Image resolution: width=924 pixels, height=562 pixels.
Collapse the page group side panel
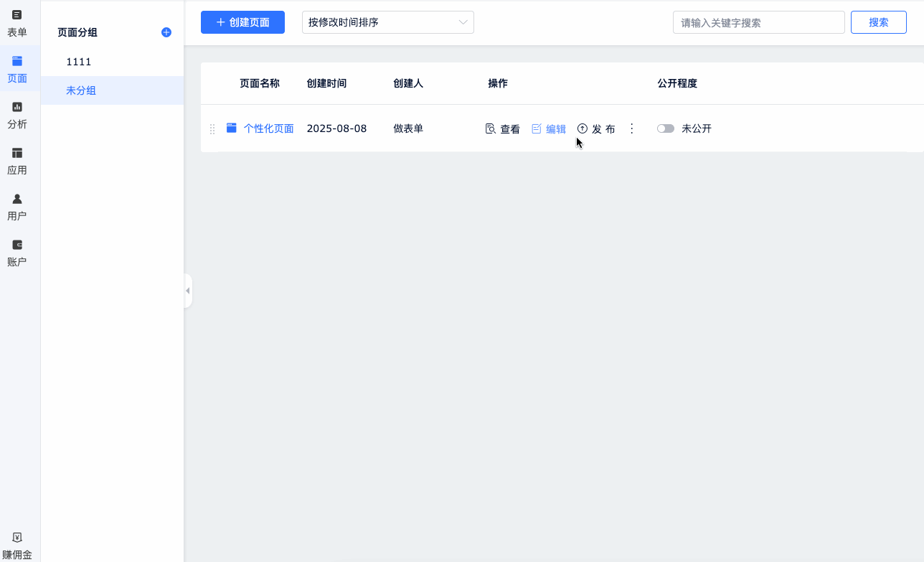[188, 291]
